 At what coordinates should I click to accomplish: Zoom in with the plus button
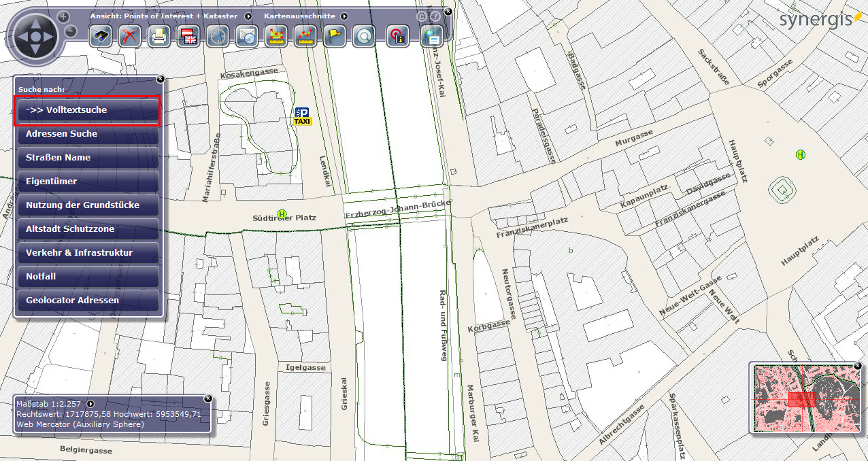63,16
